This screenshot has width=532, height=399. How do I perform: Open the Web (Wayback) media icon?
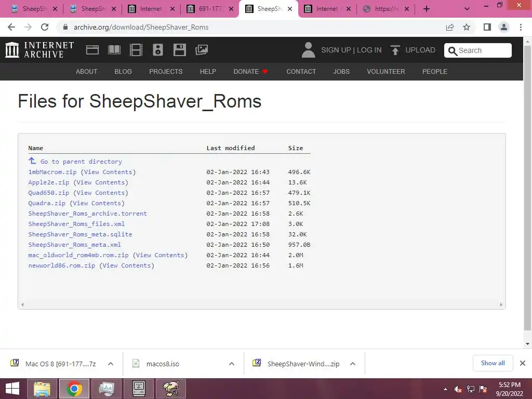[x=92, y=50]
